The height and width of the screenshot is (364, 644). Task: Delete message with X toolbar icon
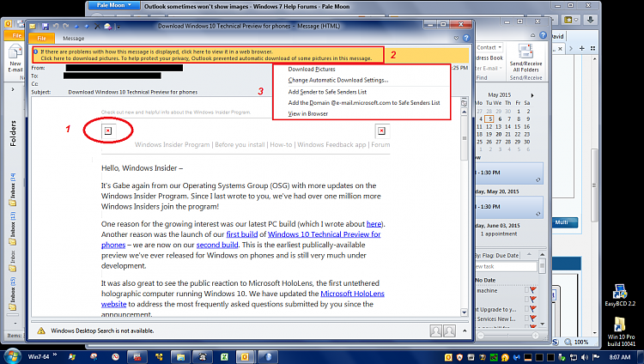(x=97, y=27)
